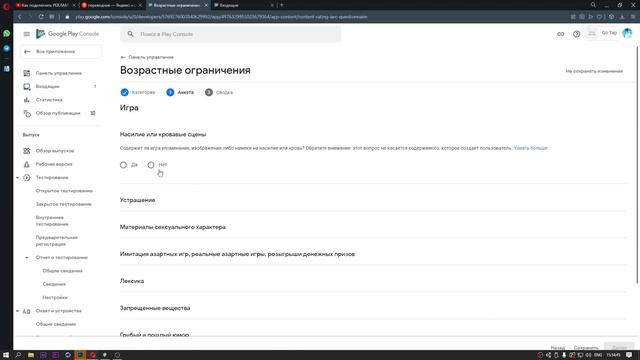Select the Да radio button
Screen dimensions: 640x360
pos(123,165)
